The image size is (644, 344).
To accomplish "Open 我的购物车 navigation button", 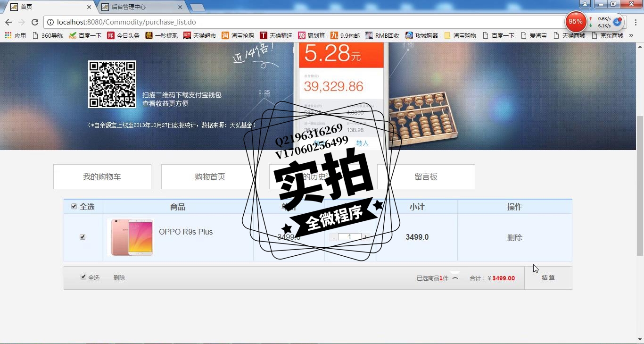I will tap(102, 176).
